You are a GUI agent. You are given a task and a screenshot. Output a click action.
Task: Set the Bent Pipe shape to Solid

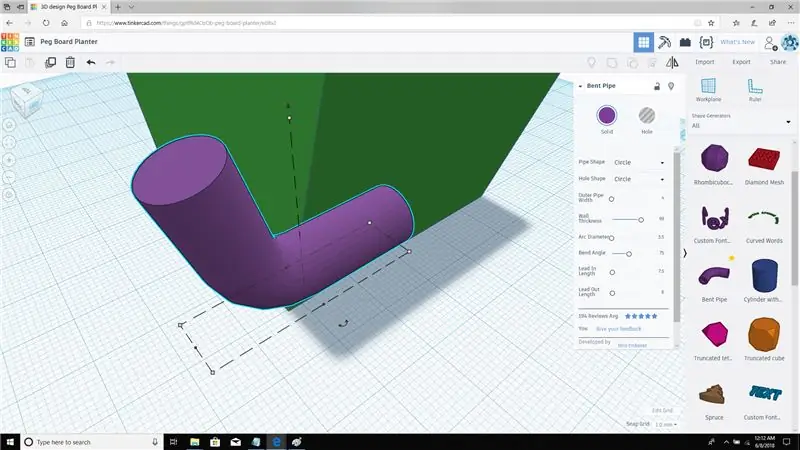pos(607,116)
